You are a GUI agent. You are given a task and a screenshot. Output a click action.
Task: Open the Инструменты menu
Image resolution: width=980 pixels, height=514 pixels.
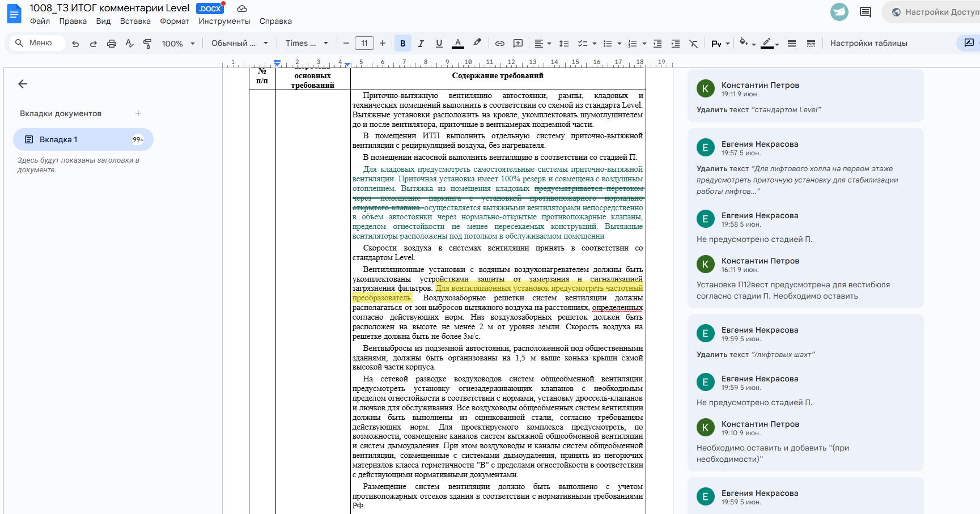(x=224, y=21)
